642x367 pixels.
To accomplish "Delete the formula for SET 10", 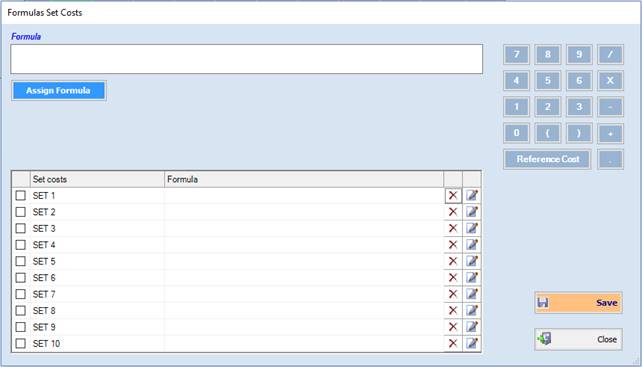I will click(453, 343).
